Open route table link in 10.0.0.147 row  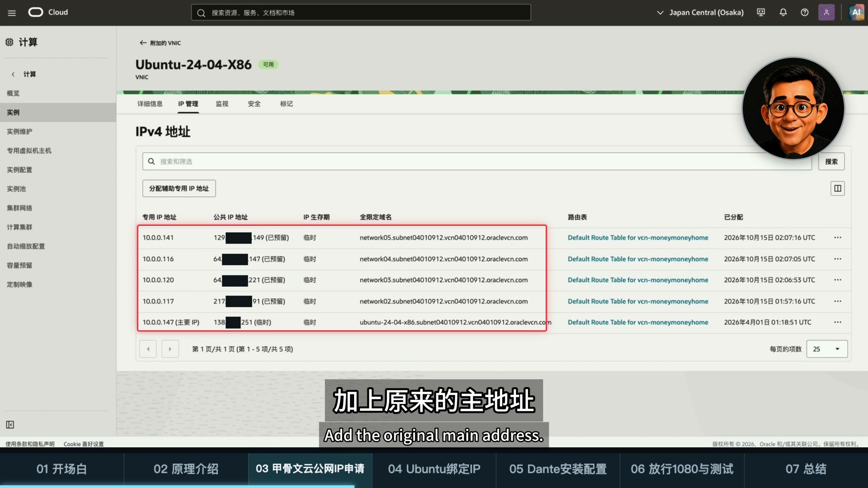(638, 322)
